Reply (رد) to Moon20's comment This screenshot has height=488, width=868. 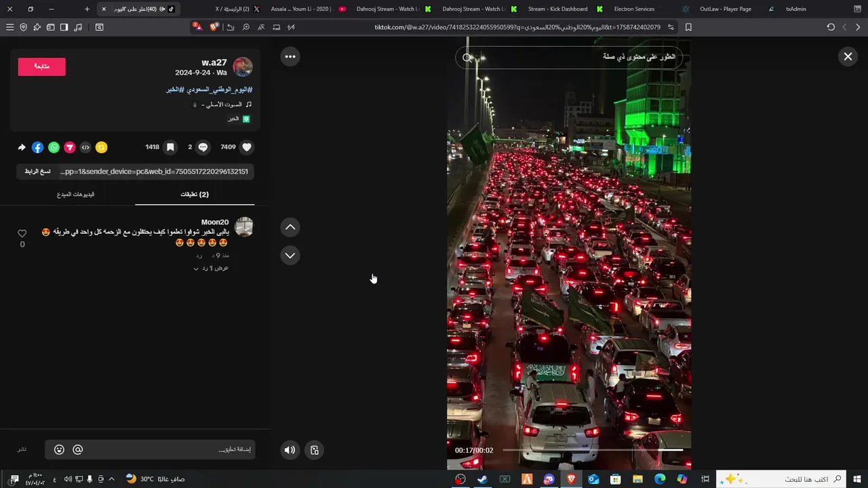[199, 256]
